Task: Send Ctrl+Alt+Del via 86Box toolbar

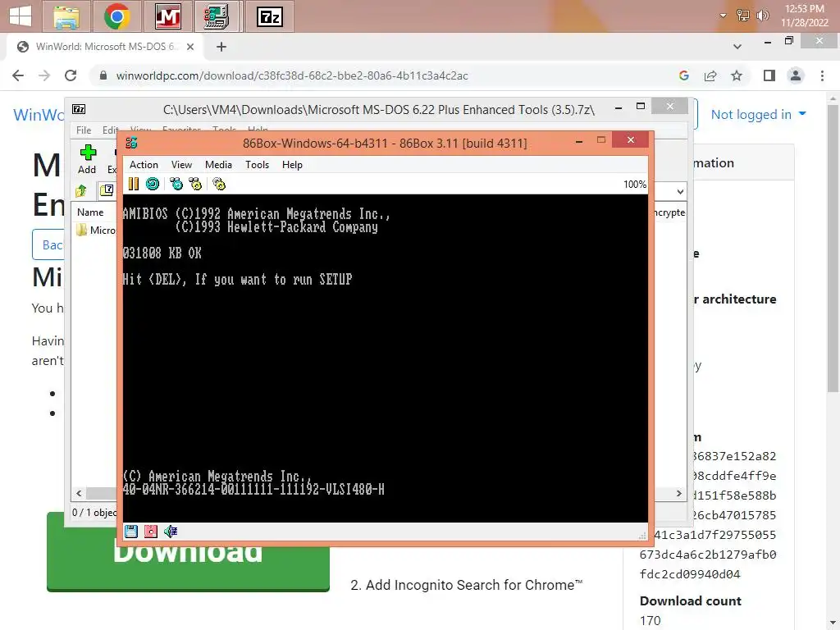Action: pyautogui.click(x=176, y=185)
